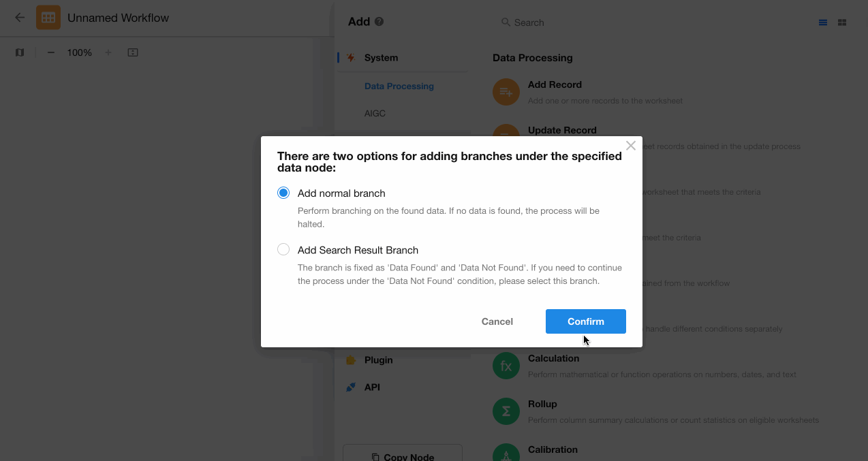Zoom out with the minus icon

pyautogui.click(x=51, y=52)
